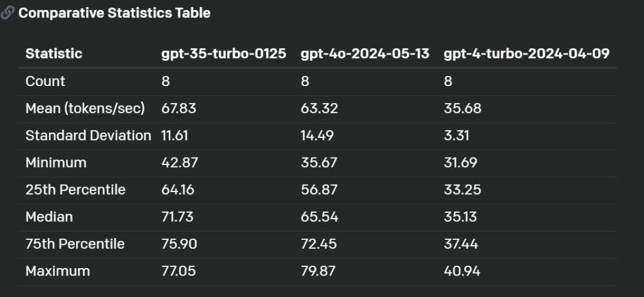Viewport: 644px width, 297px height.
Task: Click the 42.87 minimum value cell
Action: [180, 163]
